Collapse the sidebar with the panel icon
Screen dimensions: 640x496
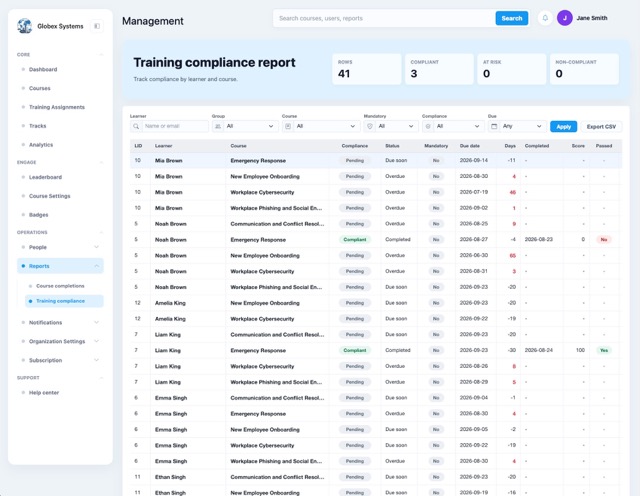pyautogui.click(x=97, y=26)
